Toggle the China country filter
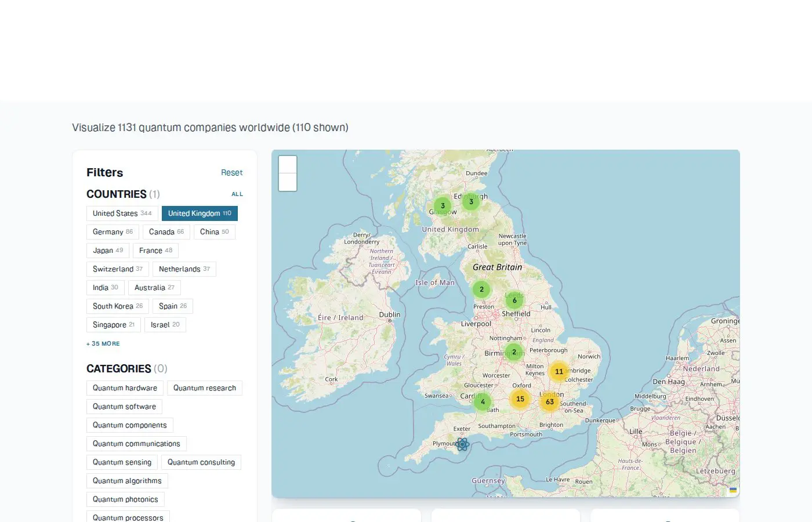This screenshot has height=522, width=812. click(x=215, y=232)
